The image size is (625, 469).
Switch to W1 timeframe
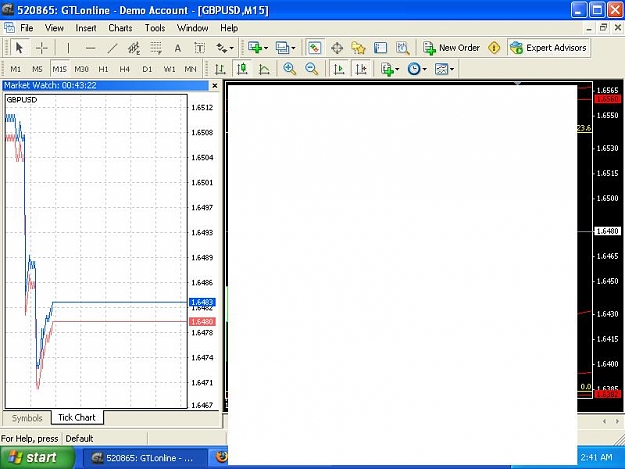[x=169, y=69]
